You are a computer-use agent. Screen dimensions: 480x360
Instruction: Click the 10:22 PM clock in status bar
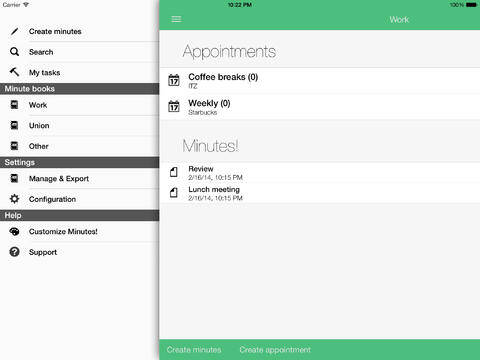(x=240, y=5)
